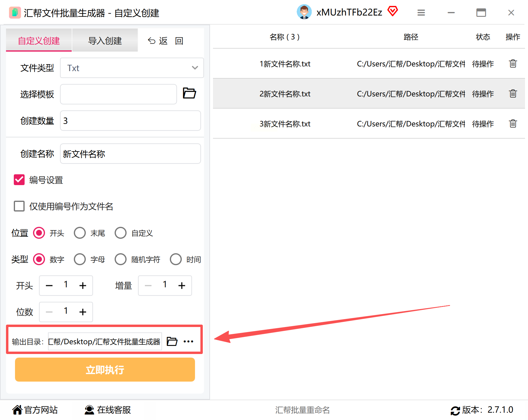
Task: Switch to the 导入创建 tab
Action: pos(105,40)
